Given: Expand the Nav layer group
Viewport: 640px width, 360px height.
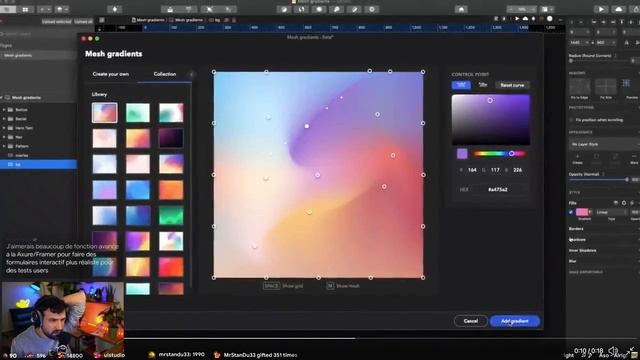Looking at the screenshot, I should (x=4, y=137).
